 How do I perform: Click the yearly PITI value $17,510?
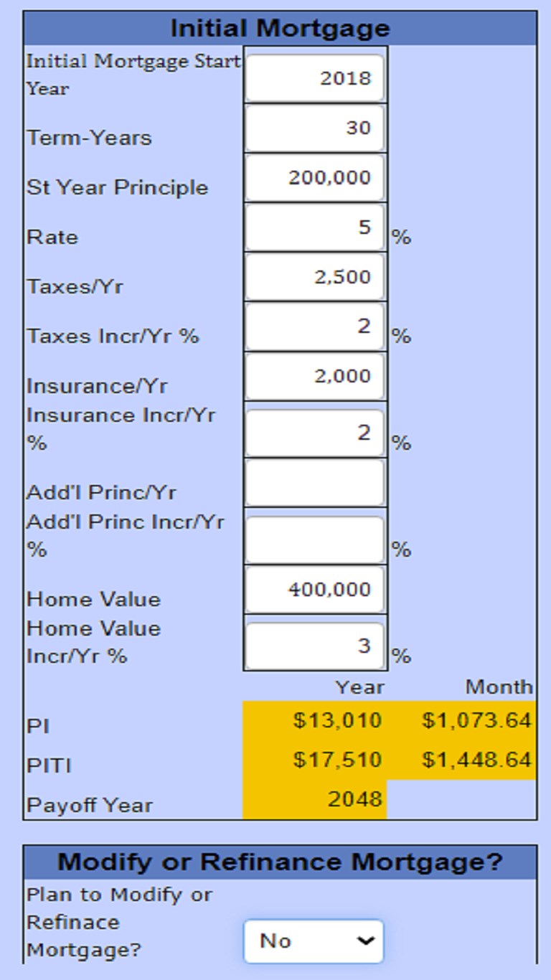click(x=337, y=760)
